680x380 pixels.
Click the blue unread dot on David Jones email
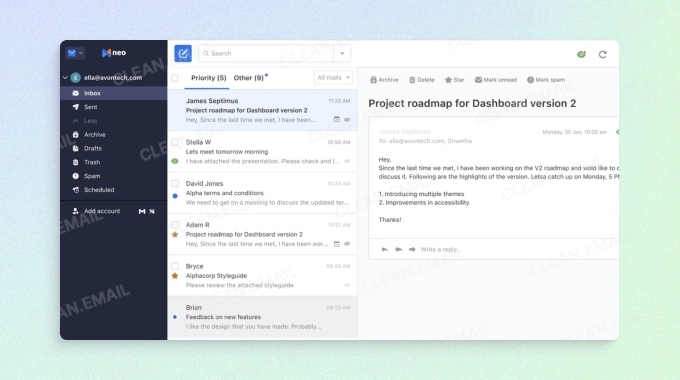pos(175,196)
